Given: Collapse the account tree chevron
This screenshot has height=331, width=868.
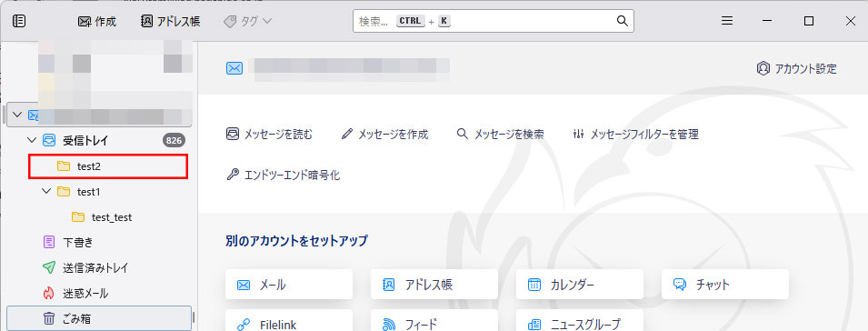Looking at the screenshot, I should click(x=17, y=115).
